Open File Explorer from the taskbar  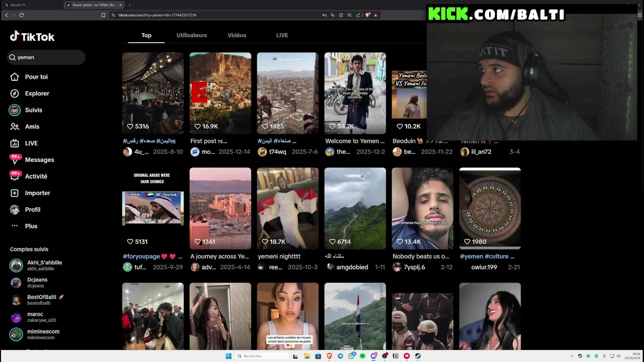tap(307, 356)
